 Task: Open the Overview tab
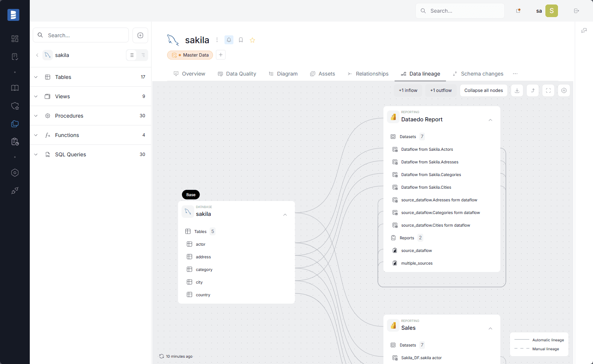[189, 74]
